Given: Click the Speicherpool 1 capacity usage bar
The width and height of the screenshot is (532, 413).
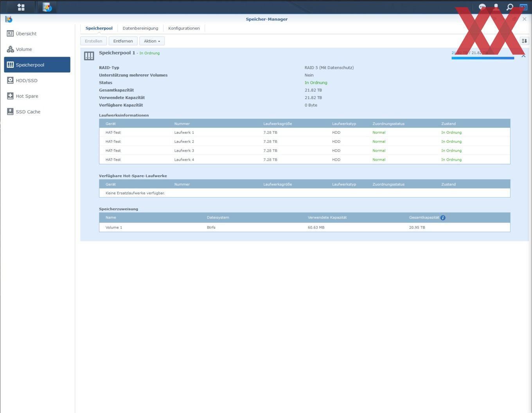Looking at the screenshot, I should [x=483, y=58].
